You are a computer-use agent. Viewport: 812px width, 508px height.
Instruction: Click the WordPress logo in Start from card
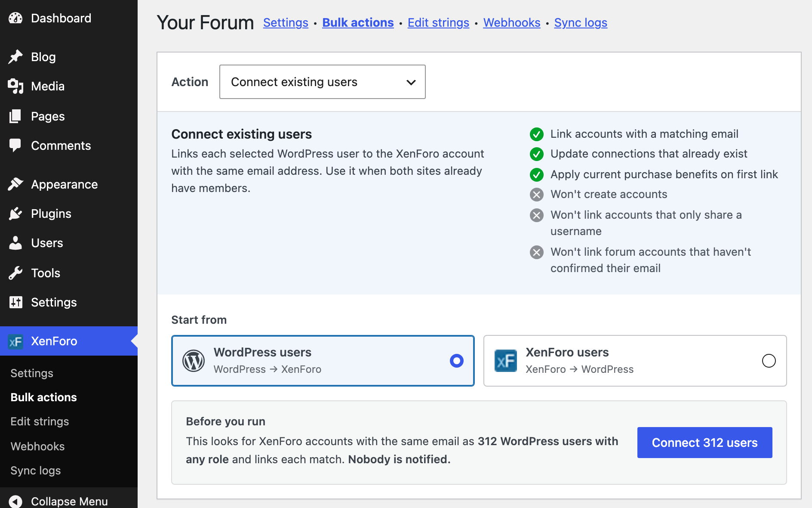point(194,361)
